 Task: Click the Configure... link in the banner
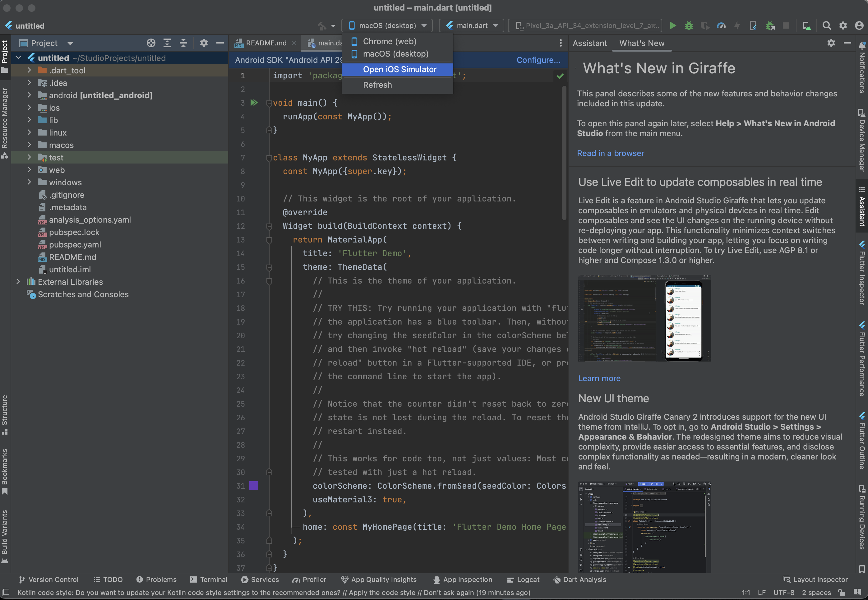pos(538,60)
